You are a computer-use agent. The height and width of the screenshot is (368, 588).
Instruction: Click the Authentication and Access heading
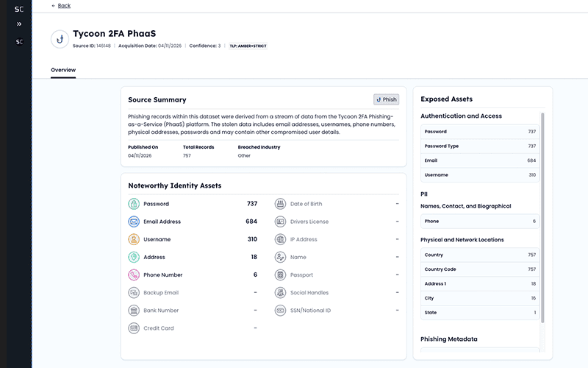point(461,116)
